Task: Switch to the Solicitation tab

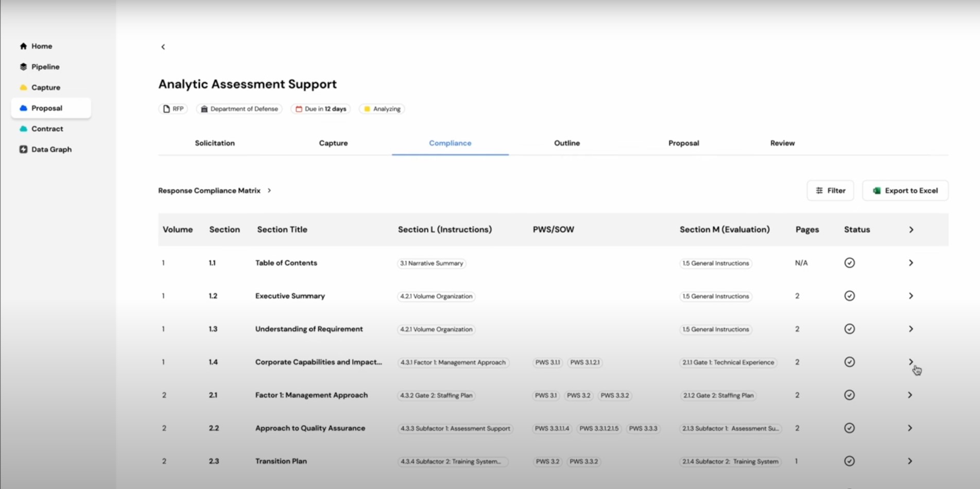Action: coord(215,143)
